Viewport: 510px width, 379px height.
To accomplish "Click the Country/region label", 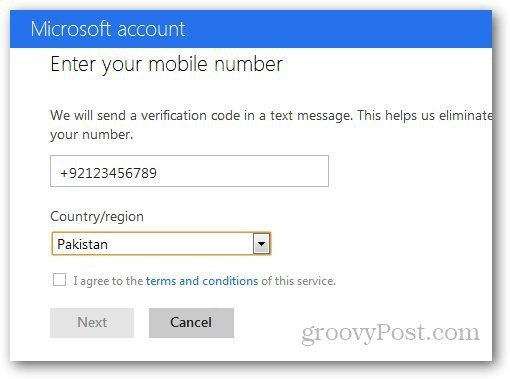I will point(97,216).
